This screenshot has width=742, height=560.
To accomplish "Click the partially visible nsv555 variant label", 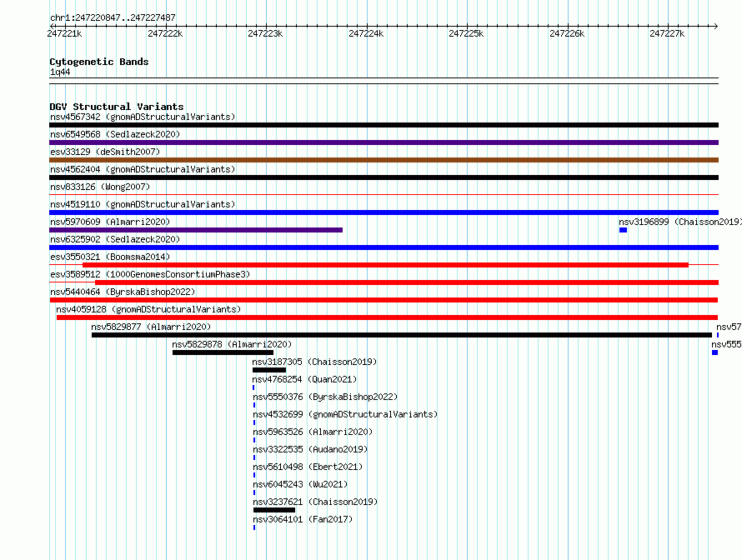I will click(x=726, y=344).
